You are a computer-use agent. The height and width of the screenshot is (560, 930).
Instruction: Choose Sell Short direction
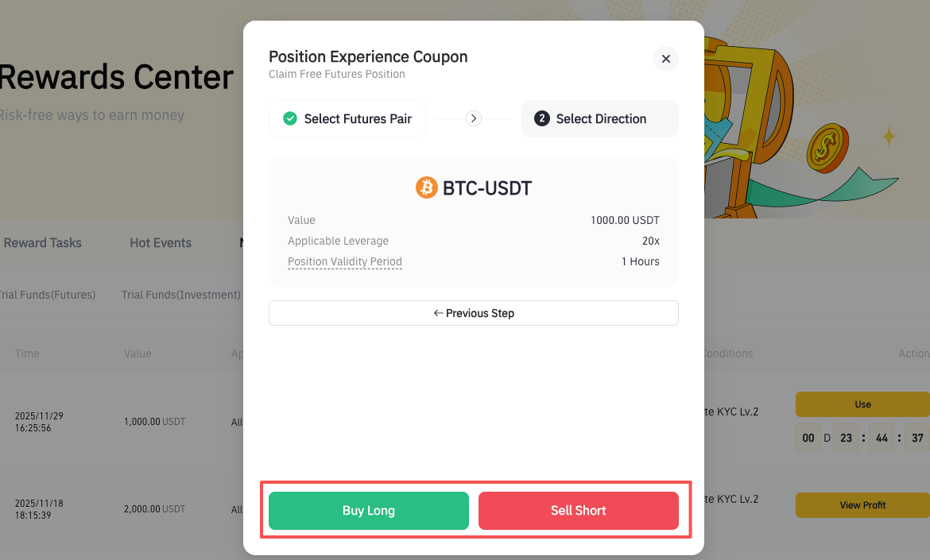(579, 510)
